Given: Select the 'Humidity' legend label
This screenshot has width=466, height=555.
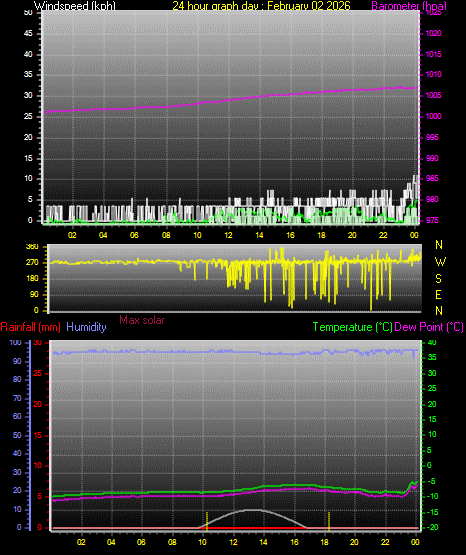Looking at the screenshot, I should [x=86, y=327].
